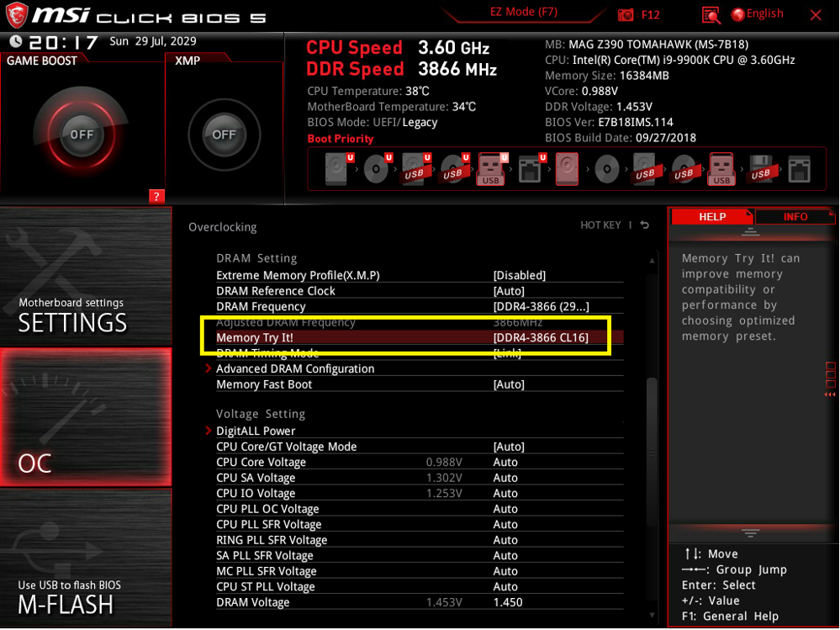Select the legacy network boot icon without U badge
Screen dimensions: 840x630
(800, 169)
